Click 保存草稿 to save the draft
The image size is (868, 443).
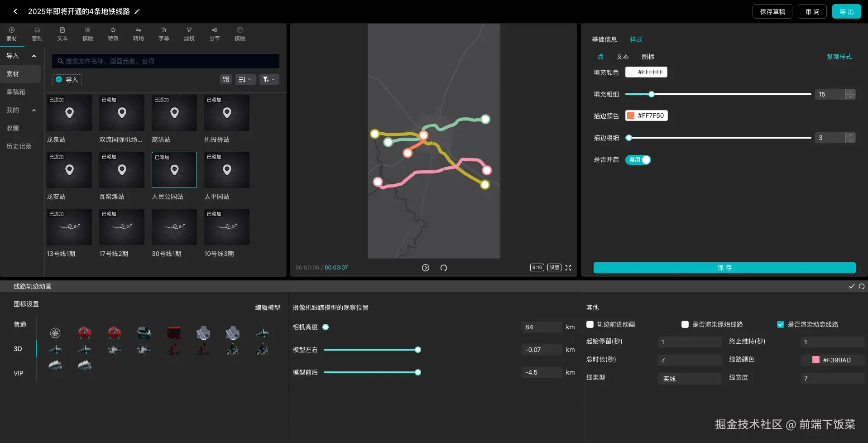(772, 12)
